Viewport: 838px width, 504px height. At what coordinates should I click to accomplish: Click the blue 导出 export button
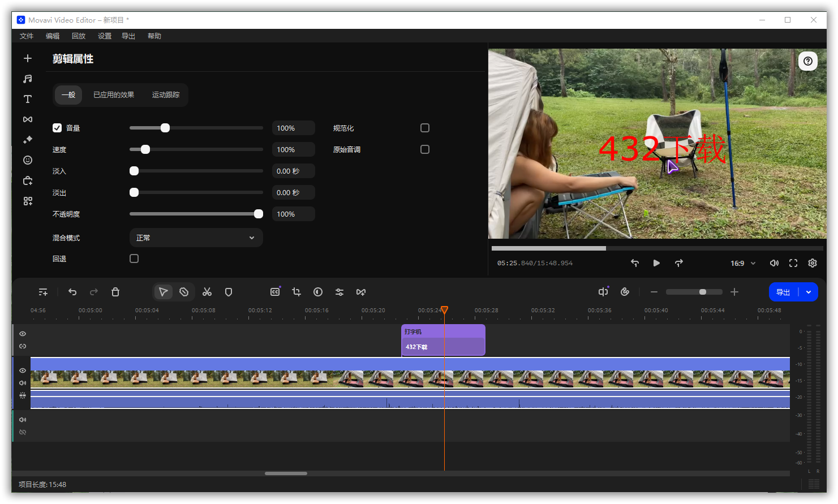click(x=783, y=292)
